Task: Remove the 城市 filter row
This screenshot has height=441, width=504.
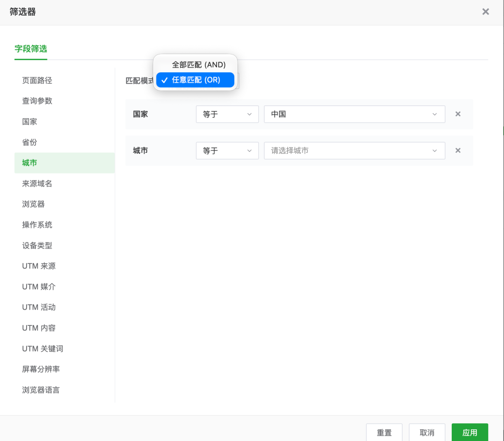Action: (458, 150)
